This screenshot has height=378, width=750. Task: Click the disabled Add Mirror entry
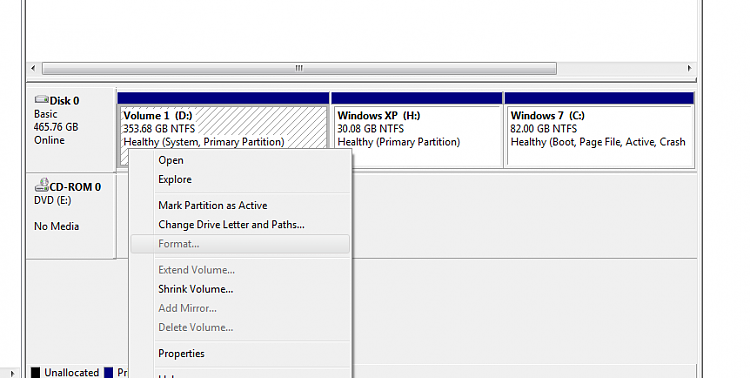188,308
